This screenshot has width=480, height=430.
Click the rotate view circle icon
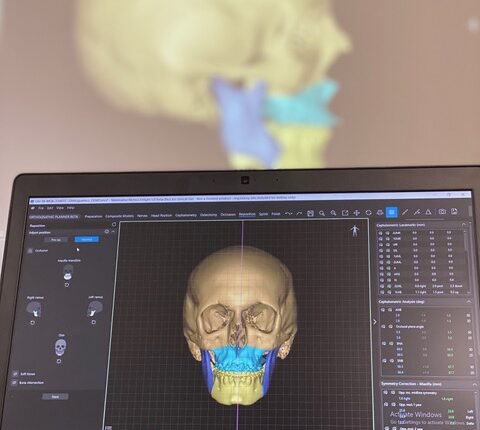click(x=368, y=213)
